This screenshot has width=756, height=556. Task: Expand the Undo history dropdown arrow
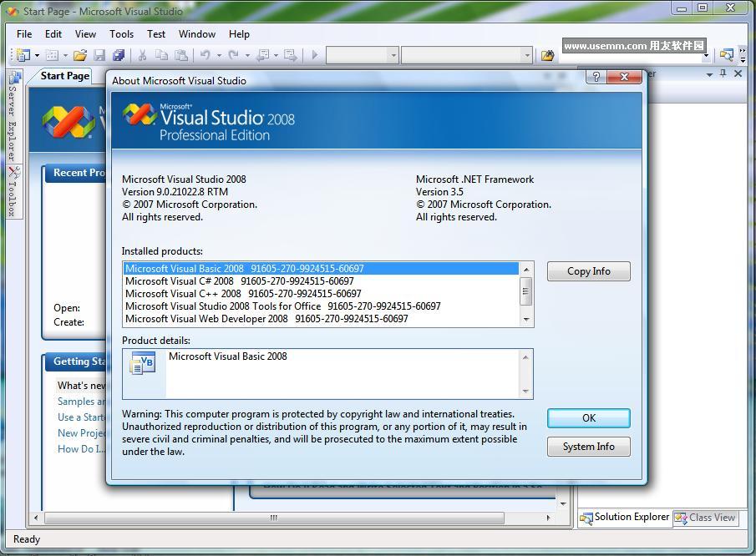point(219,55)
